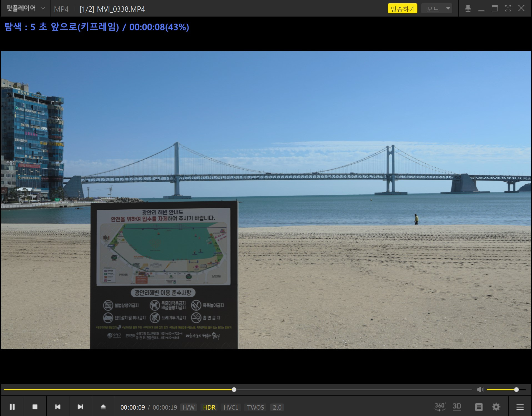
Task: Click the HVC1 video codec label
Action: [231, 407]
